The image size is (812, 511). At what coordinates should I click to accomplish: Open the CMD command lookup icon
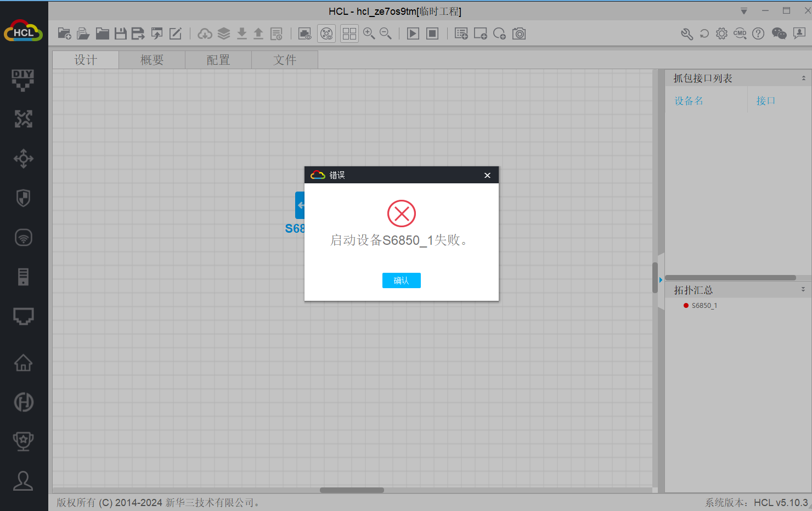pos(740,33)
